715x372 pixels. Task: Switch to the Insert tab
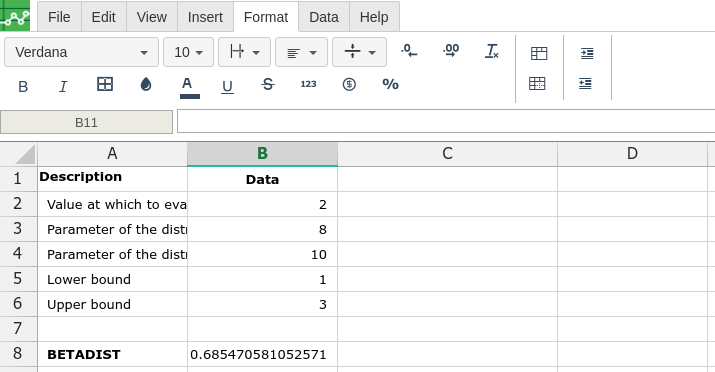coord(205,17)
